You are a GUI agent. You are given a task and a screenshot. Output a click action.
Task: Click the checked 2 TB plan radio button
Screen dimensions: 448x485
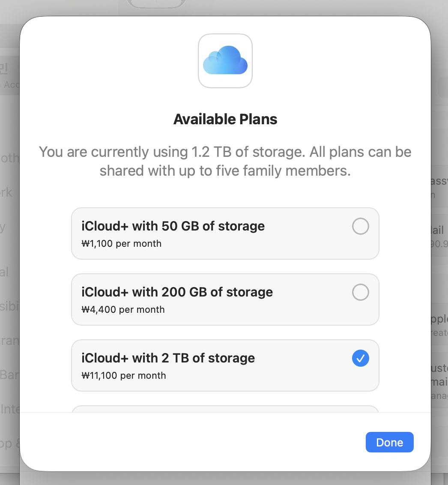click(360, 358)
